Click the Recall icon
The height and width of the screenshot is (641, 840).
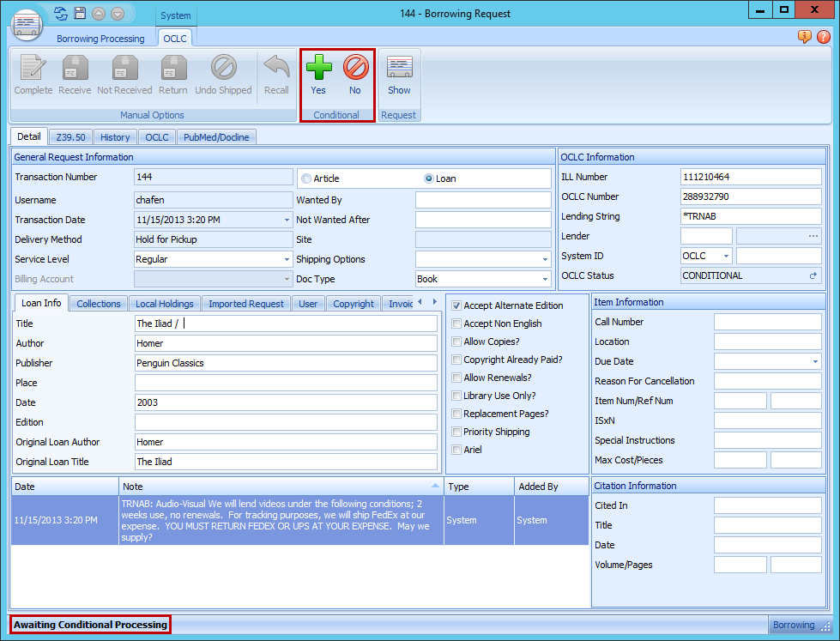(x=275, y=76)
